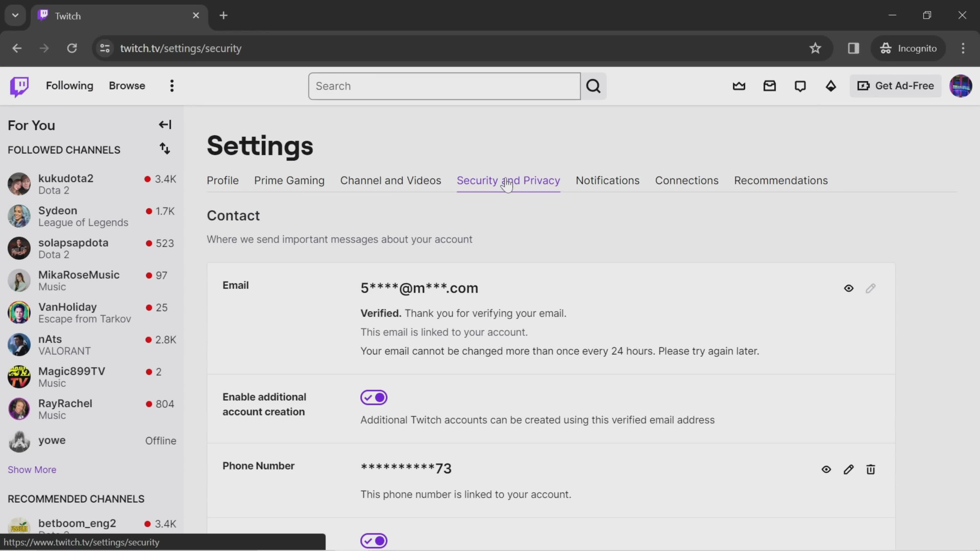Open Magic899TV channel
The height and width of the screenshot is (551, 980).
(x=92, y=377)
